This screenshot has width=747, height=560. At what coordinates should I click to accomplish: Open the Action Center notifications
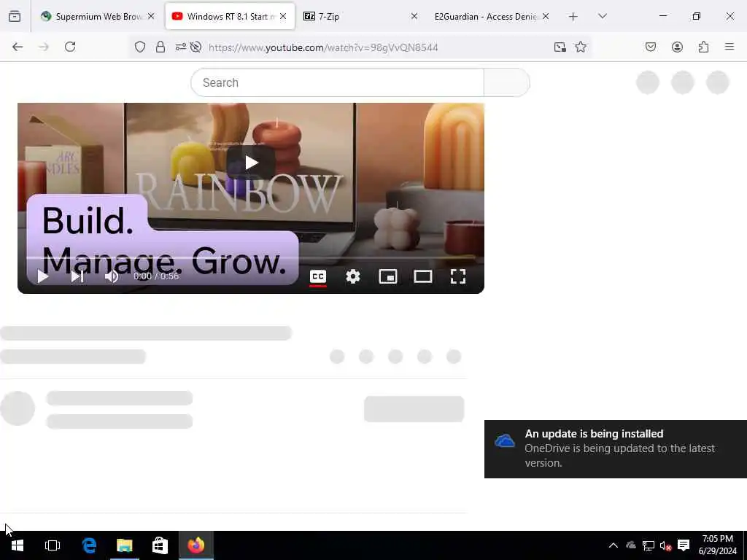[684, 545]
